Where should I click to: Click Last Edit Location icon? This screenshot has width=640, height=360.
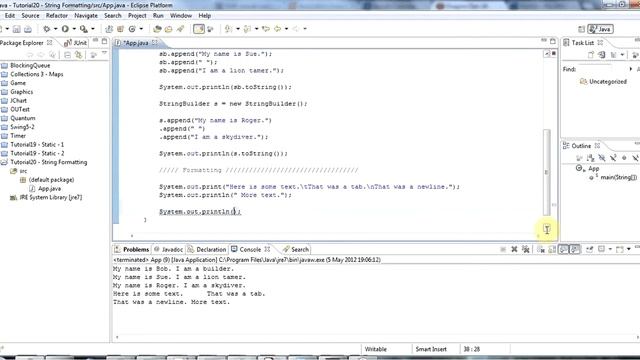(x=266, y=29)
